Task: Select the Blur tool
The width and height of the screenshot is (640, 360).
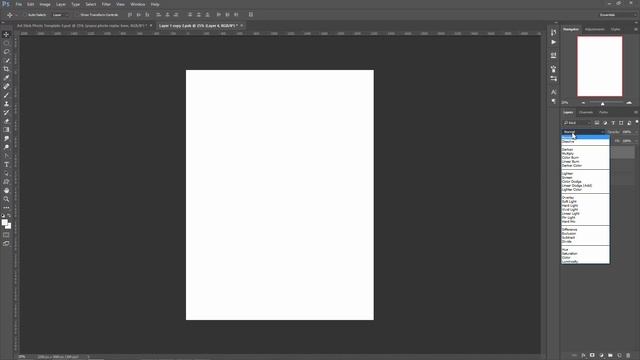Action: click(x=6, y=138)
